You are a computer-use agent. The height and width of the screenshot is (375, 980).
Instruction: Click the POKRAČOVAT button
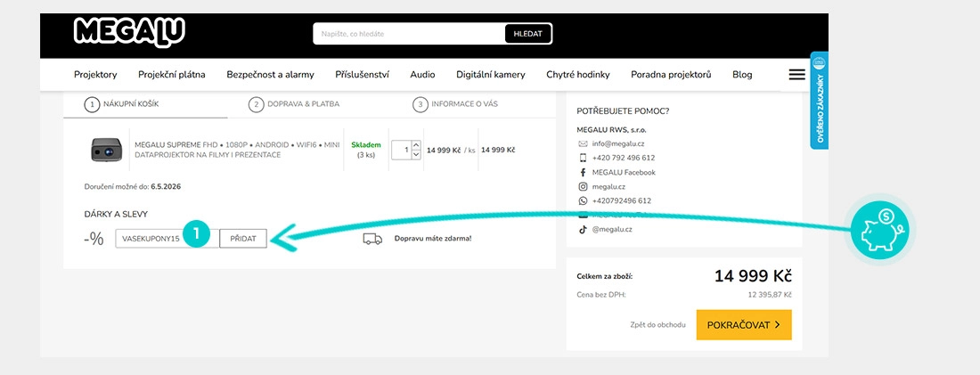tap(744, 325)
